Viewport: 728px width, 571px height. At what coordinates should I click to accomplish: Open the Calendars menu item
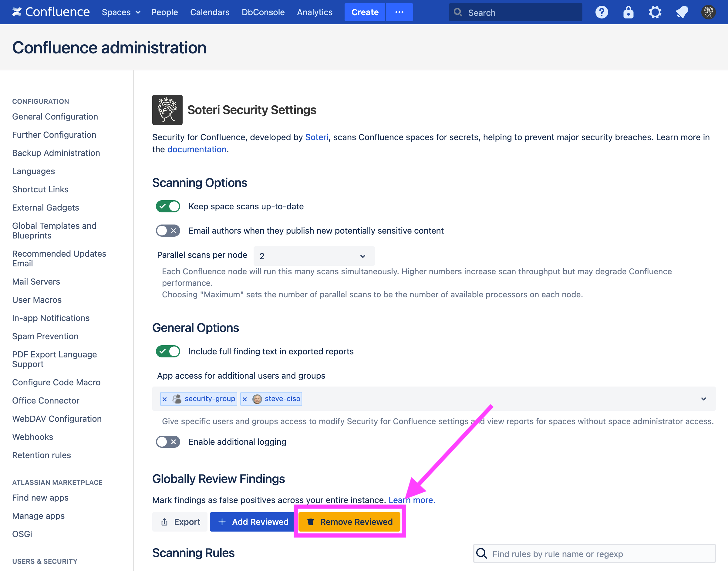[210, 12]
